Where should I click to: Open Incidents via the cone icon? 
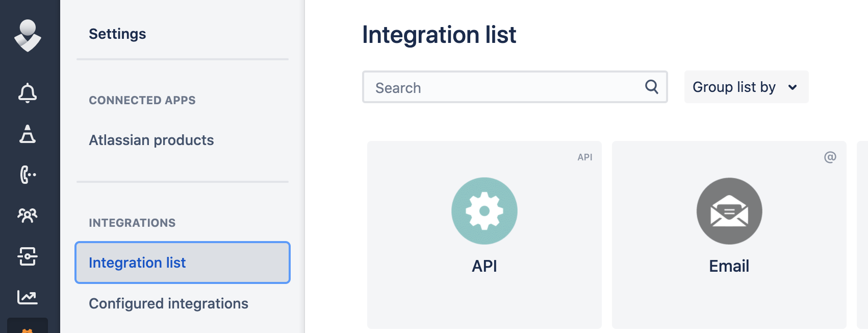[28, 134]
